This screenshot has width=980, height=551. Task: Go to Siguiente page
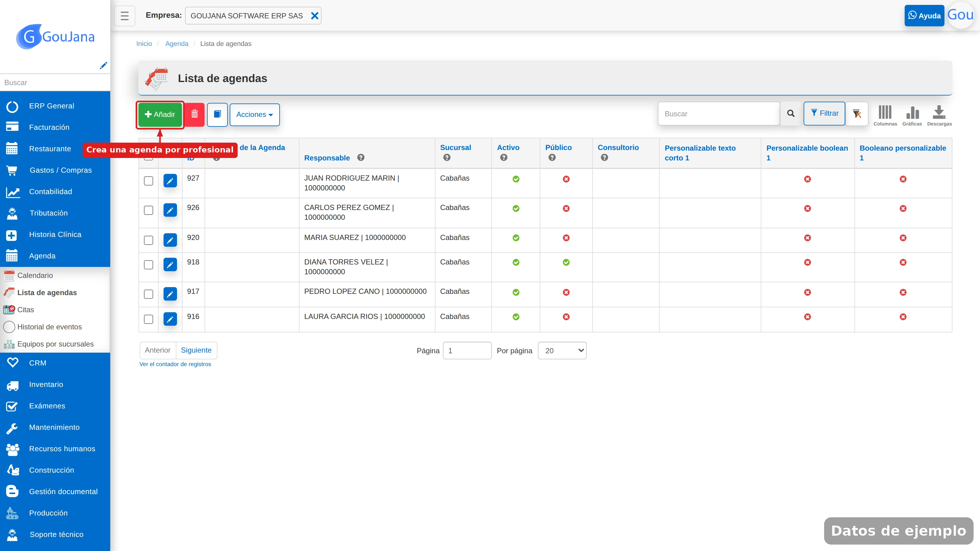(196, 350)
